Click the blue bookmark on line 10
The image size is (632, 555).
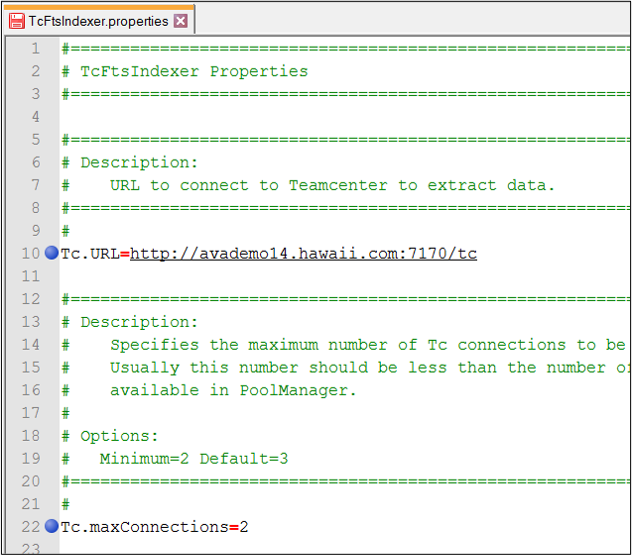point(52,253)
